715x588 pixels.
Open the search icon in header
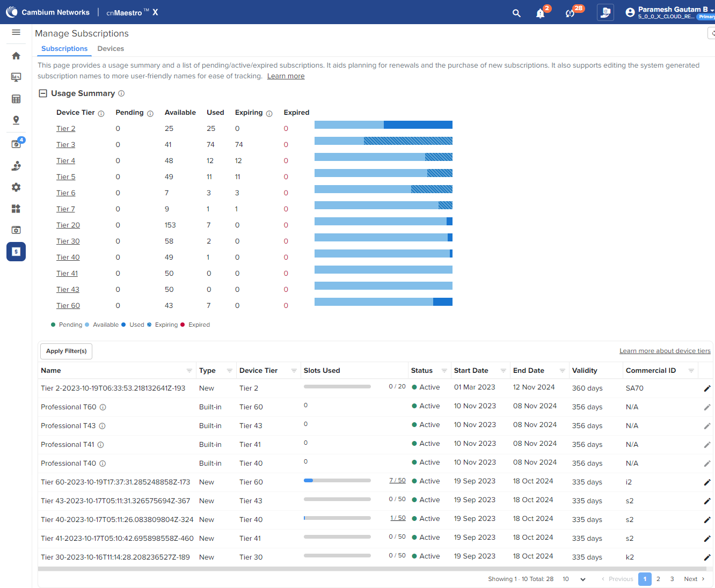point(516,13)
